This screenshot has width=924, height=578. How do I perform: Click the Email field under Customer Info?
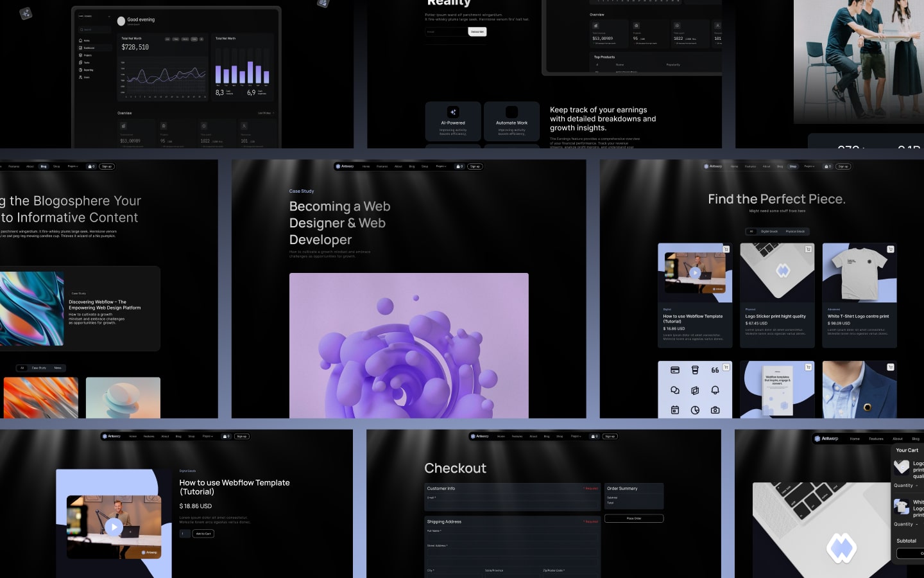512,505
